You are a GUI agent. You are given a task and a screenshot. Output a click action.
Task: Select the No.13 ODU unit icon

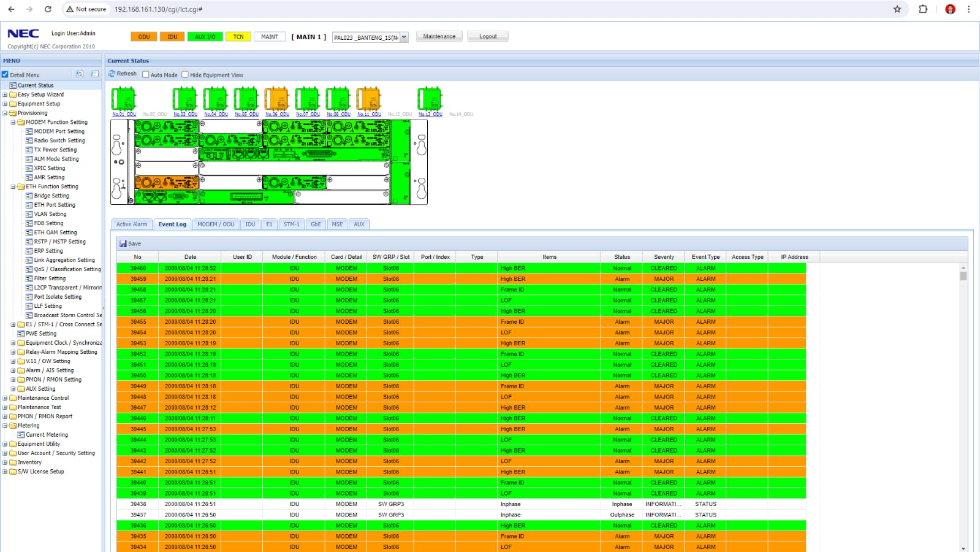click(x=430, y=99)
